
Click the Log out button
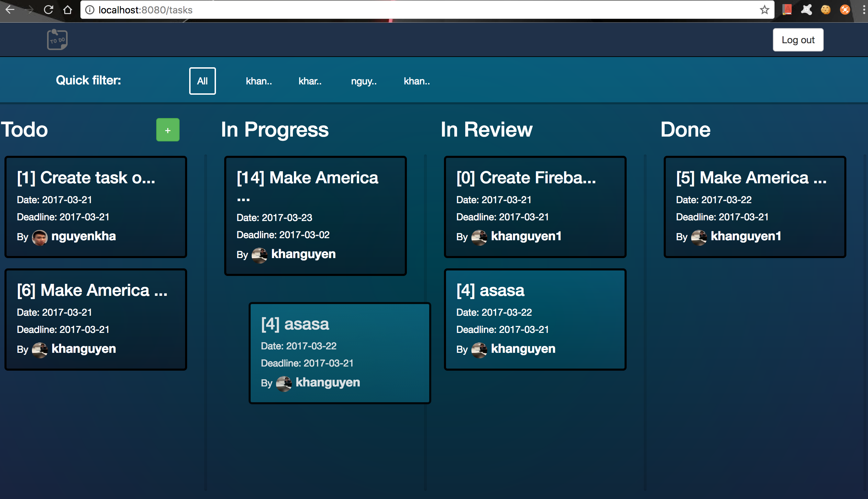[798, 40]
